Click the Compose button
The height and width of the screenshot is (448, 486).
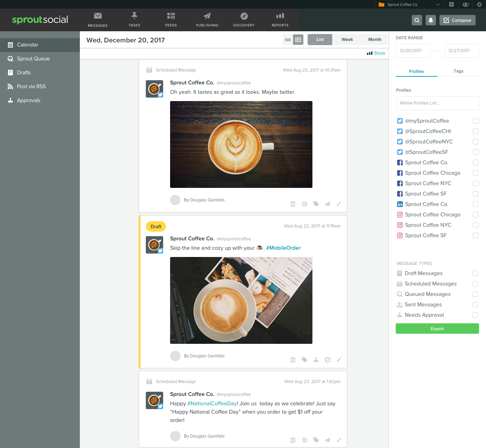(x=458, y=20)
